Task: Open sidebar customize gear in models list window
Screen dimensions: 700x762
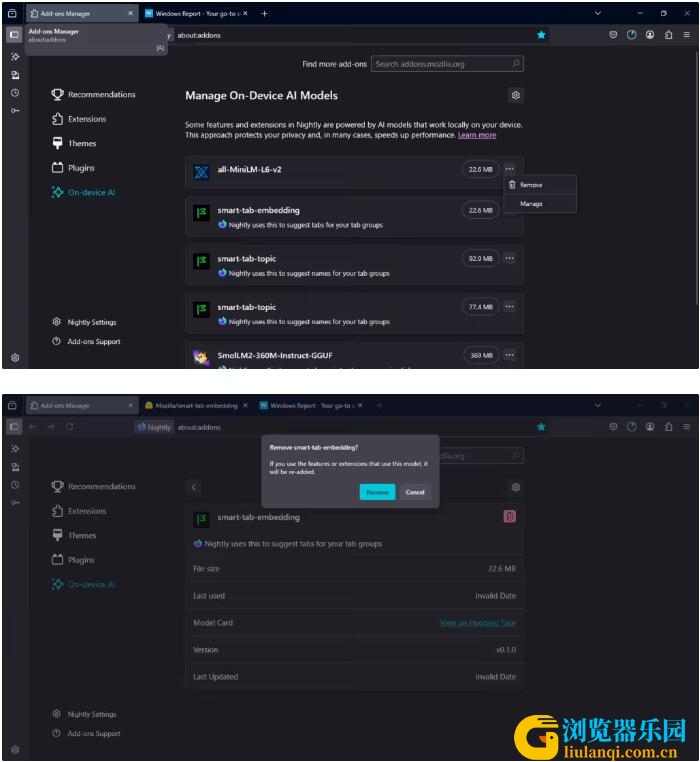Action: coord(15,358)
